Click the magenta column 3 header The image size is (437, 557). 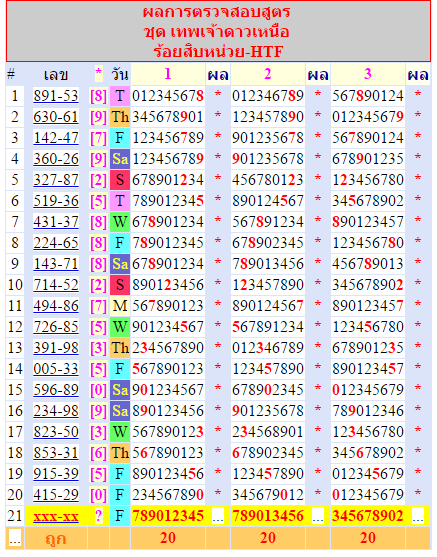(x=368, y=74)
